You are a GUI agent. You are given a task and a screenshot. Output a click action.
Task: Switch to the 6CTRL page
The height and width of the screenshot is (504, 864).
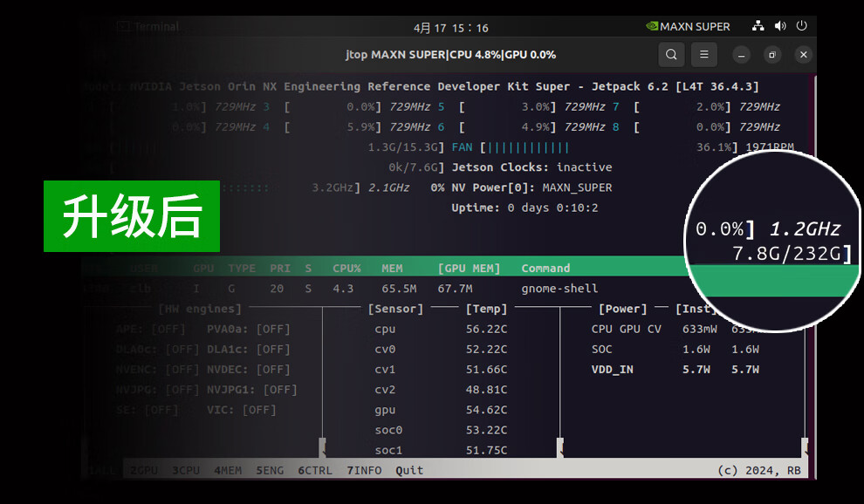pyautogui.click(x=315, y=470)
